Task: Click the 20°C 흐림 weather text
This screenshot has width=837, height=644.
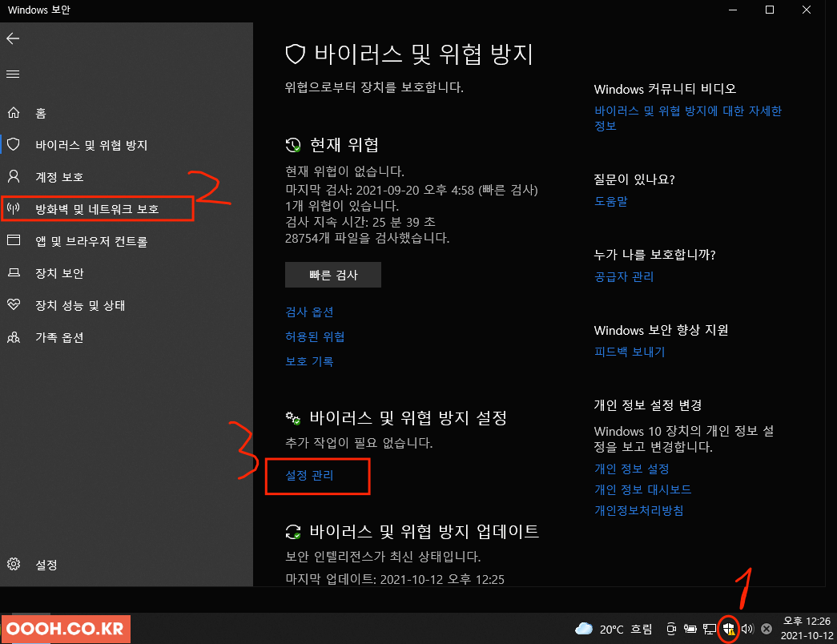Action: 626,629
